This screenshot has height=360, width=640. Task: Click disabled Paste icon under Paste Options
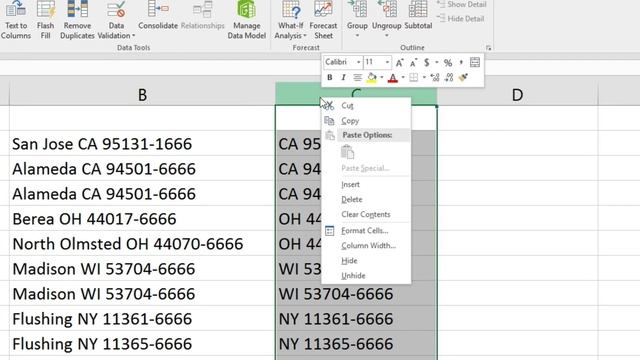tap(347, 152)
